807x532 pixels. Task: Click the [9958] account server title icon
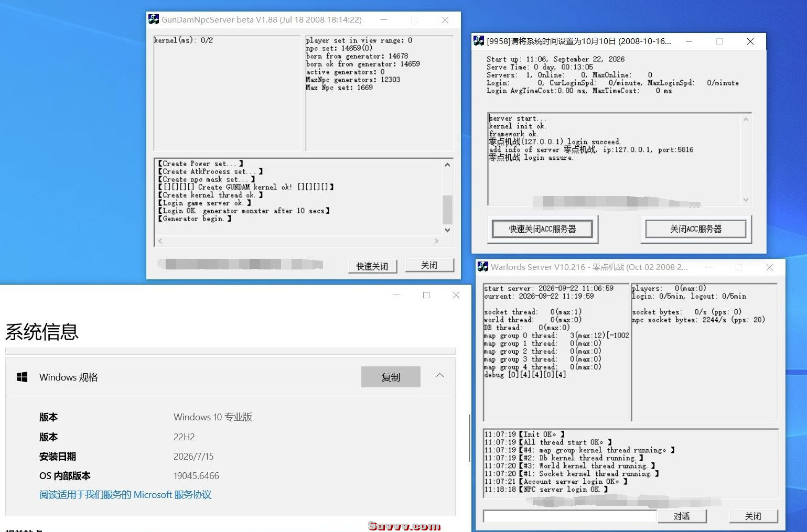click(x=478, y=41)
